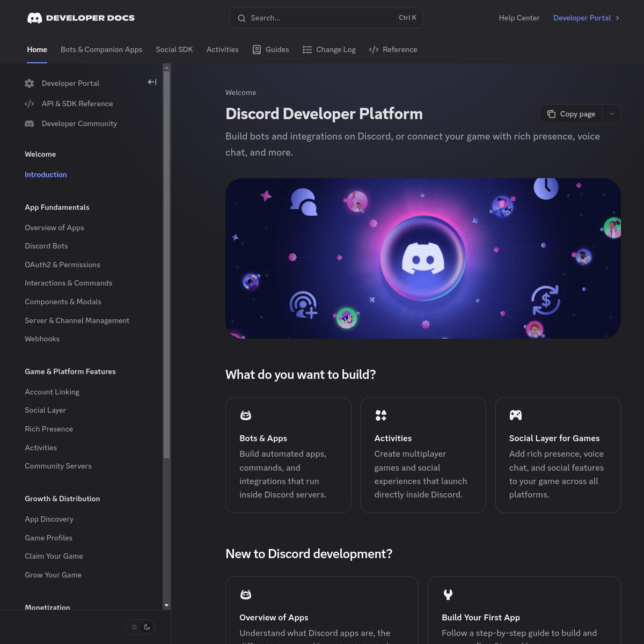
Task: Click the Copy page button
Action: tap(572, 114)
